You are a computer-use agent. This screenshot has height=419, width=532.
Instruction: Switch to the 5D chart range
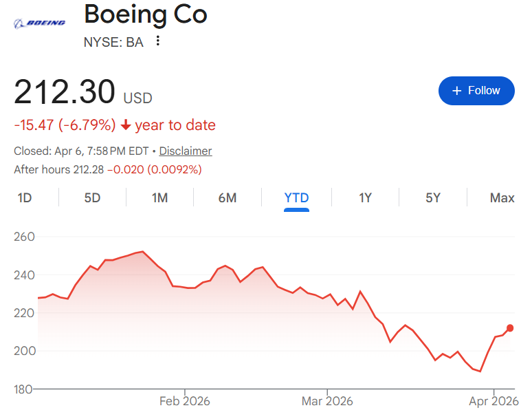pyautogui.click(x=92, y=198)
